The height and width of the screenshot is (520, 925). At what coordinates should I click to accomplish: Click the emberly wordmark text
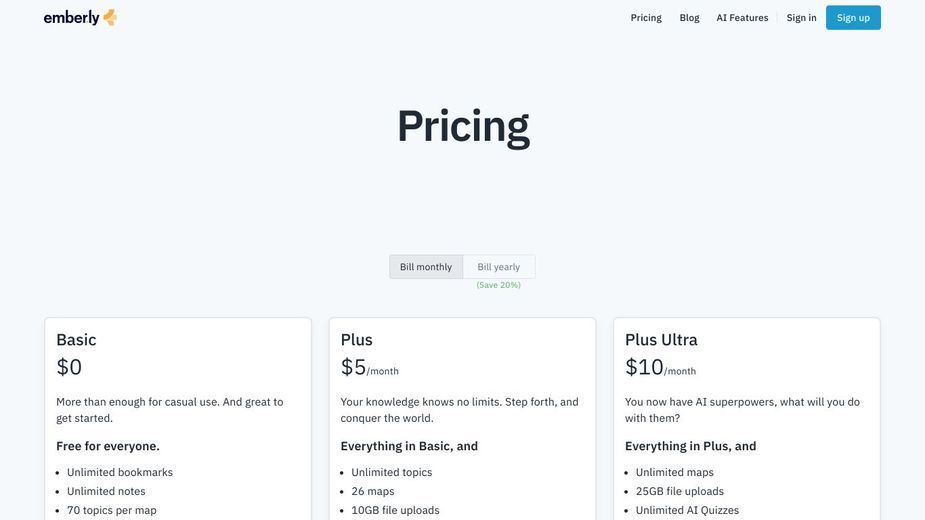pos(71,18)
